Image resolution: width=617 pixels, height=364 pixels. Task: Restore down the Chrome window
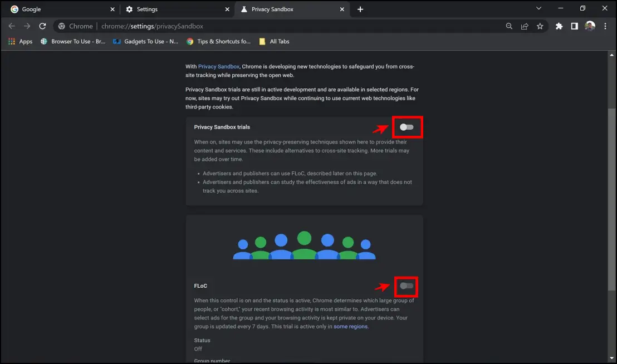point(582,8)
